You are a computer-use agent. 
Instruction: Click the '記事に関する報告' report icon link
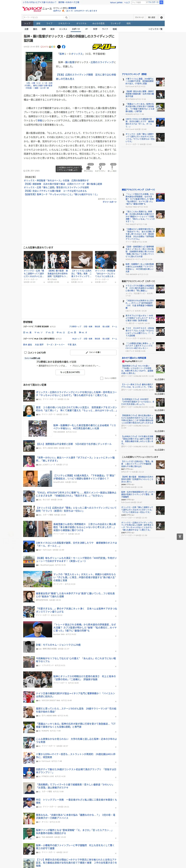pos(32,171)
